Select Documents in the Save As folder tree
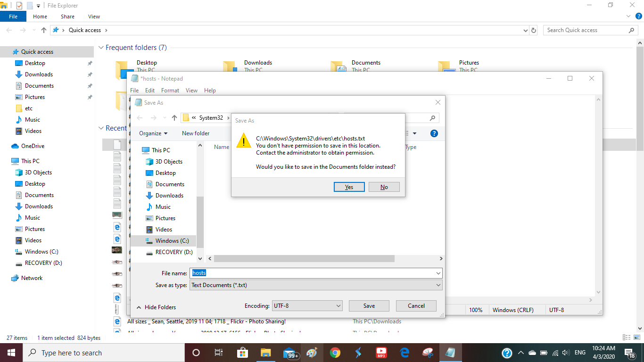Screen dimensions: 644x362 tap(170, 184)
